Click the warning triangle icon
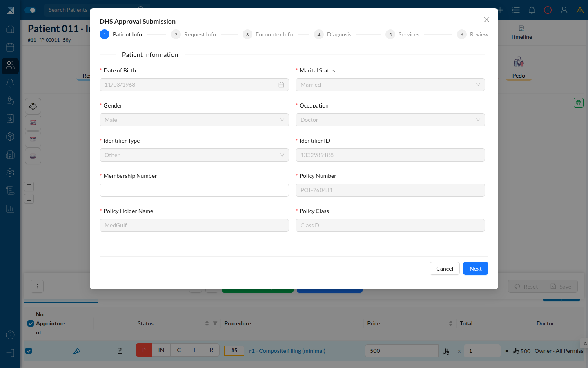 [580, 10]
